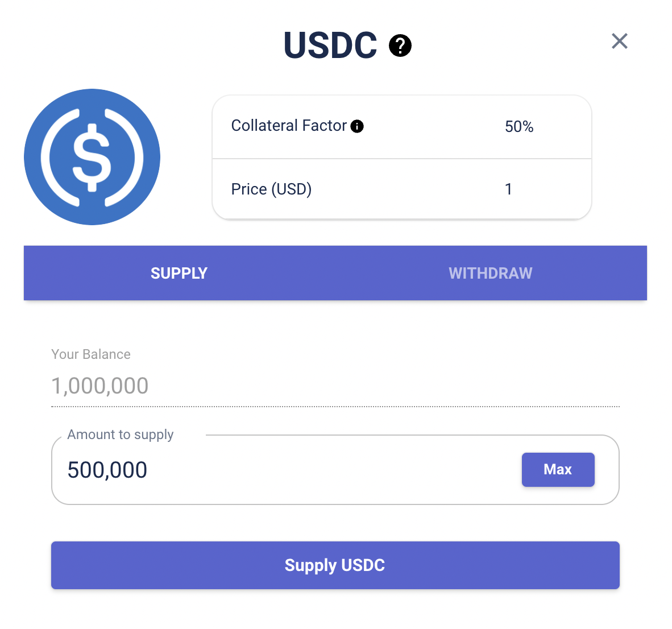Screen dimensions: 672x629
Task: Click the Your Balance label
Action: pyautogui.click(x=91, y=354)
